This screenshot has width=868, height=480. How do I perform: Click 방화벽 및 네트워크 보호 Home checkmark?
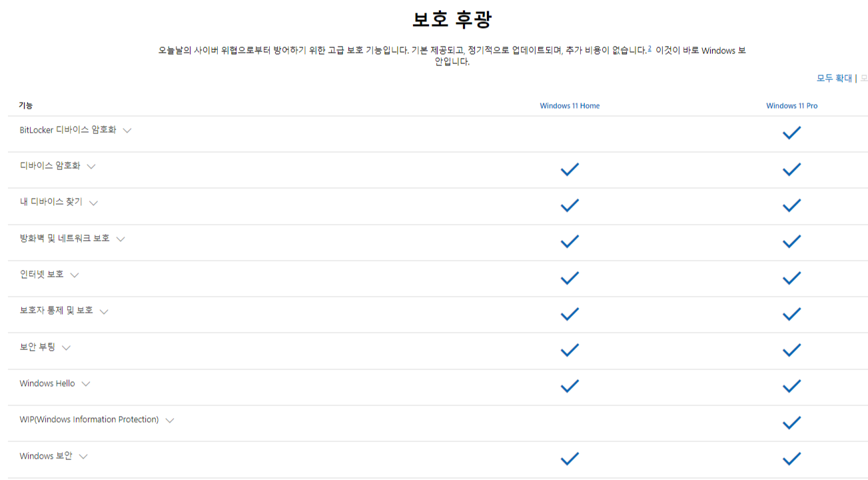(570, 241)
